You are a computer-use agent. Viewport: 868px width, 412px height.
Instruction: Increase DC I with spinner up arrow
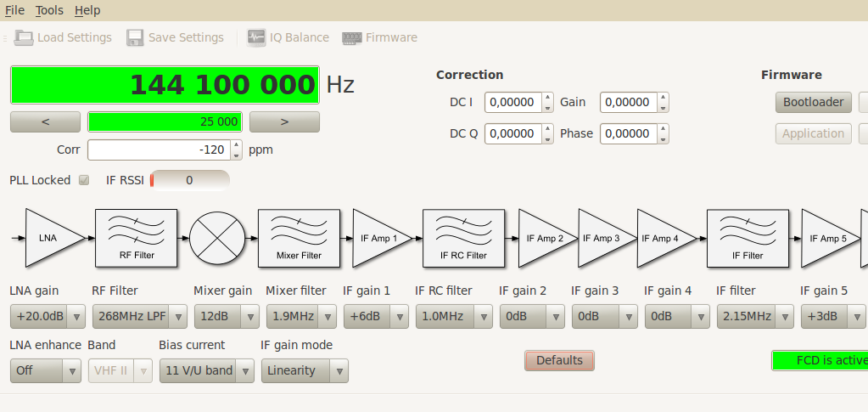tap(547, 97)
